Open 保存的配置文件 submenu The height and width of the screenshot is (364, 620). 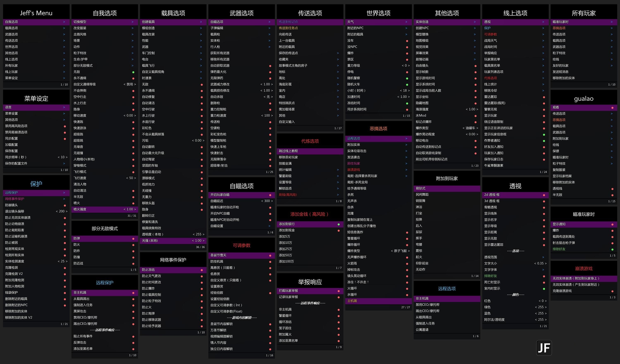click(36, 164)
